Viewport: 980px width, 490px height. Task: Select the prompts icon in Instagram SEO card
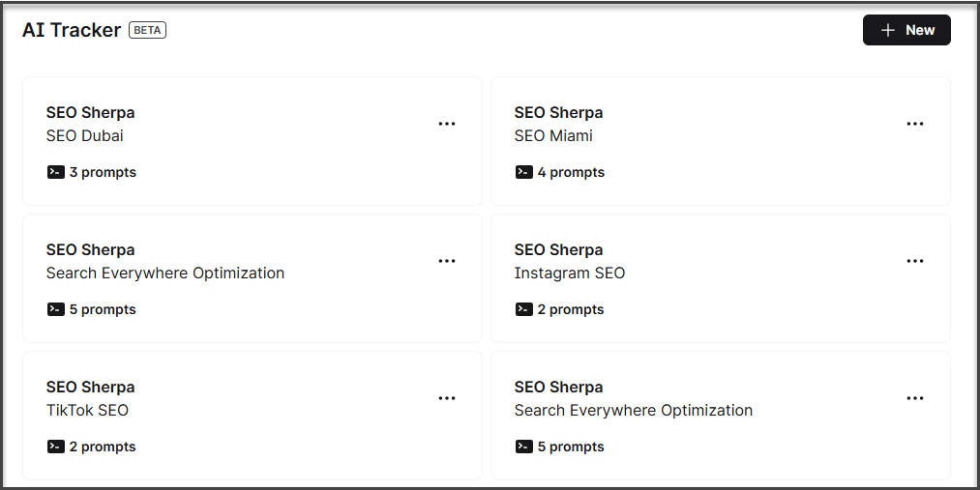pyautogui.click(x=523, y=309)
